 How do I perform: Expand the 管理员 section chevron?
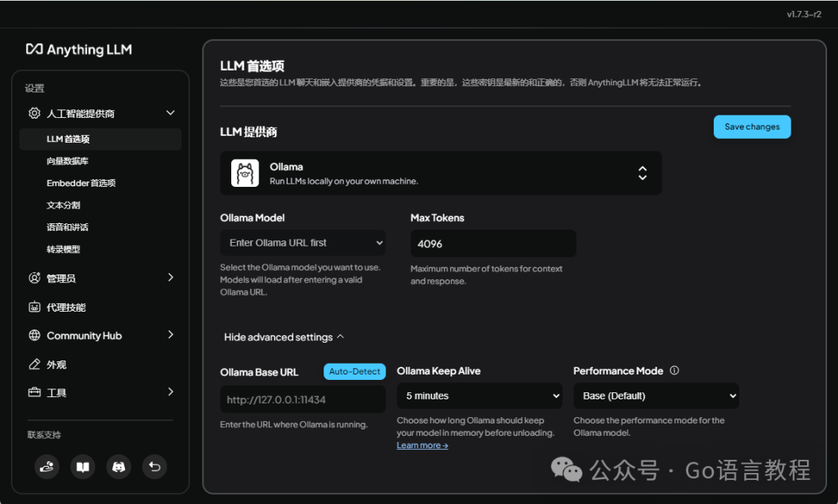click(171, 277)
